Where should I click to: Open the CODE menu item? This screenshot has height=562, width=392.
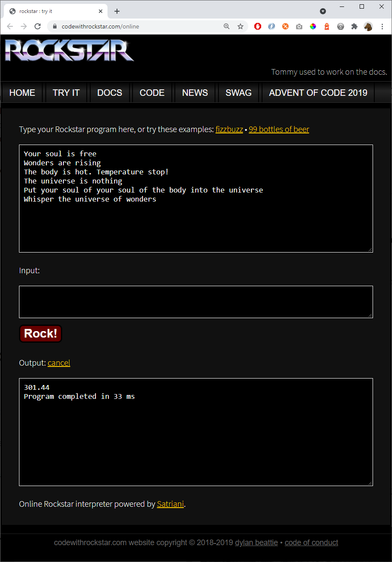tap(152, 92)
